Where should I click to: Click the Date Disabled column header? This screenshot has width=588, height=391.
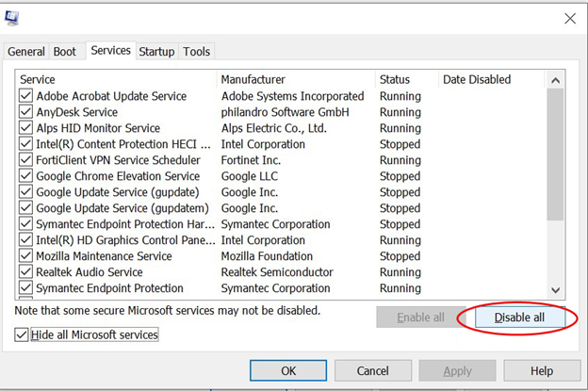[491, 79]
